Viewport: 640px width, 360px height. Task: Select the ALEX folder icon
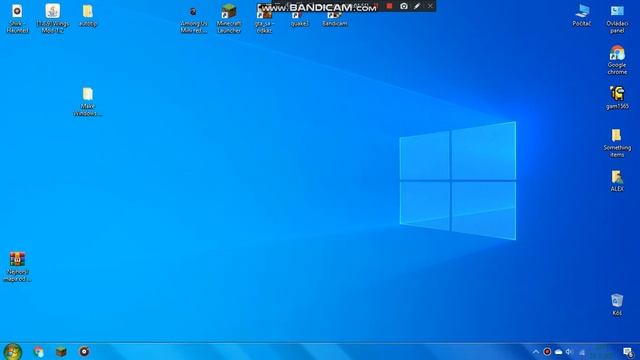[617, 181]
